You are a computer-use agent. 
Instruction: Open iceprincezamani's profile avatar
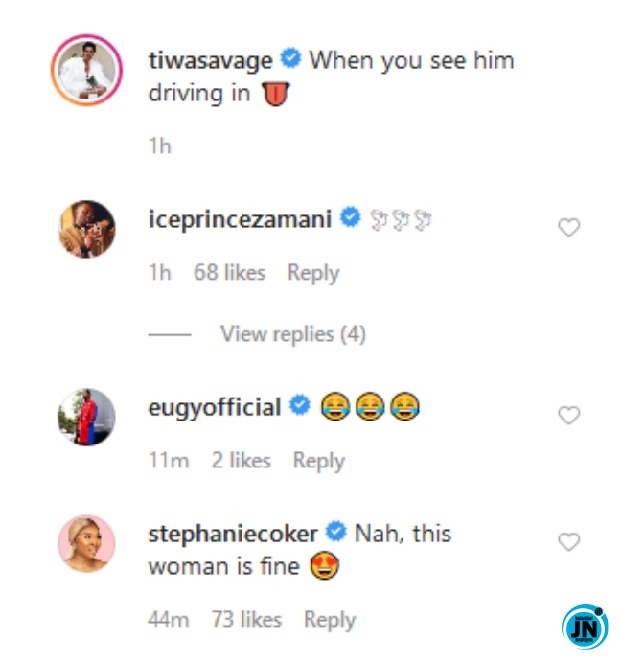[87, 228]
